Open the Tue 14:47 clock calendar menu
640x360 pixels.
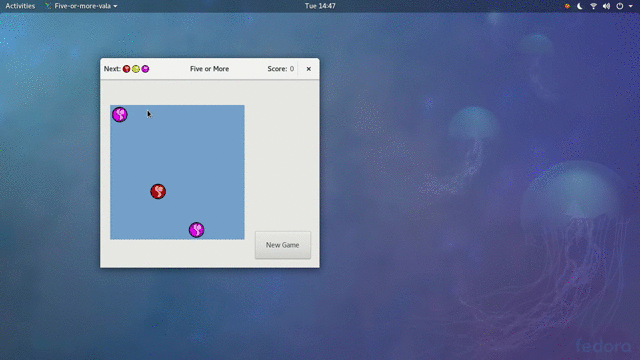tap(320, 6)
